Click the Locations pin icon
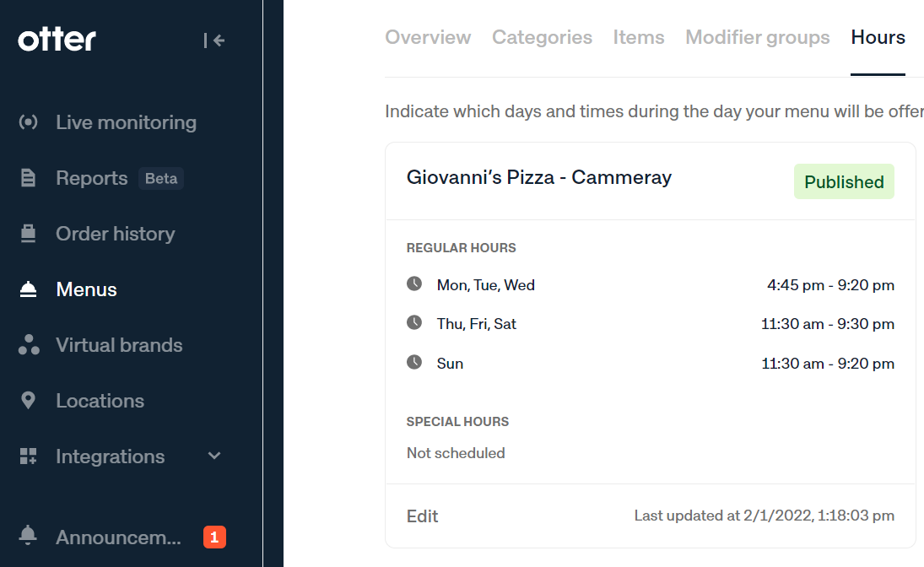 (28, 401)
